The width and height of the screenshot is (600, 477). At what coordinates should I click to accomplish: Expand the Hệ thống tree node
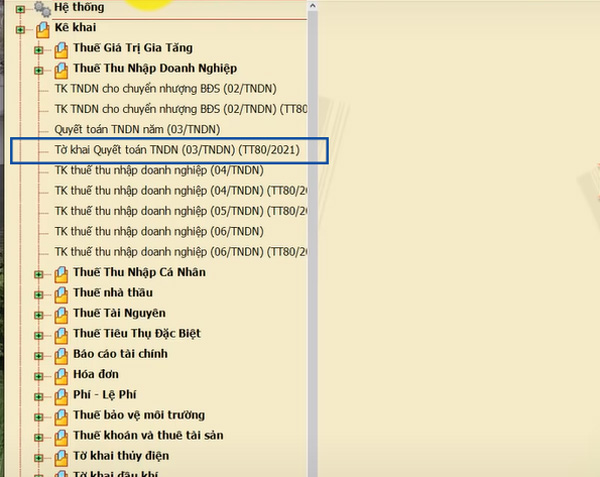(21, 8)
